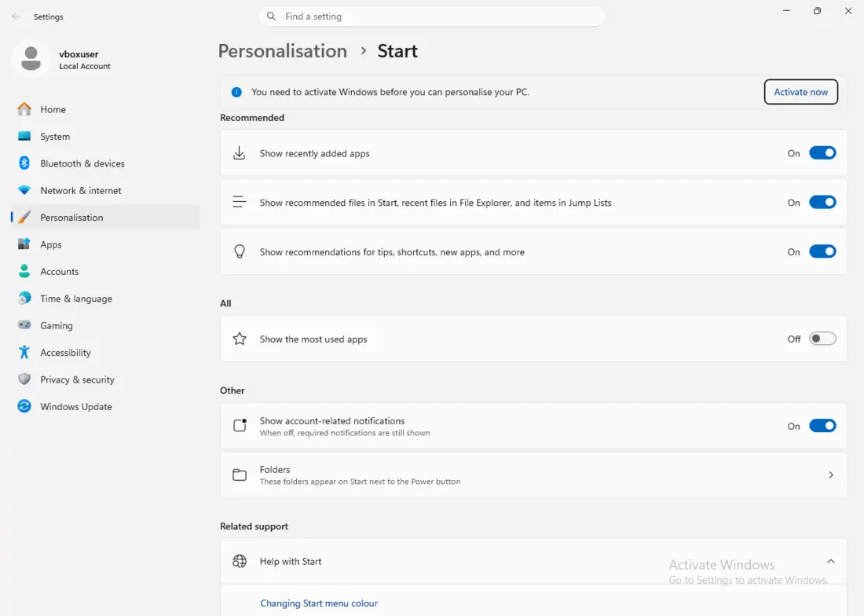Viewport: 864px width, 616px height.
Task: Click the Accounts person icon
Action: pyautogui.click(x=24, y=271)
